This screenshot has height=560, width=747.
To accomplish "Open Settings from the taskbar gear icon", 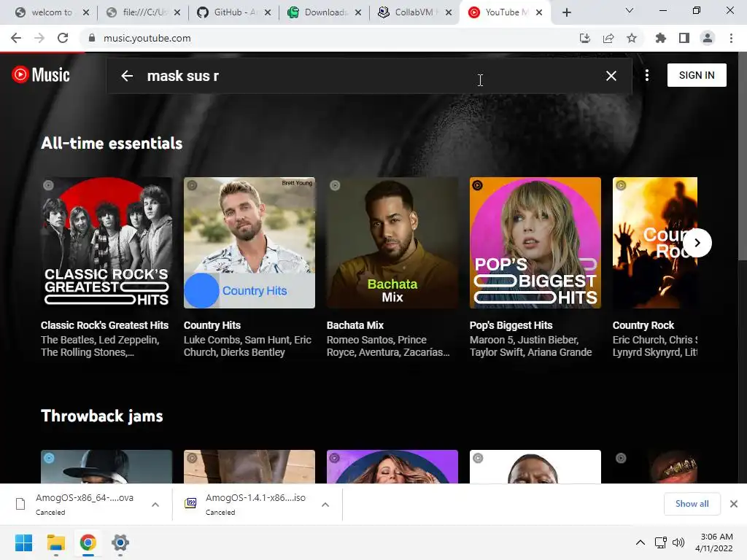I will tap(120, 542).
